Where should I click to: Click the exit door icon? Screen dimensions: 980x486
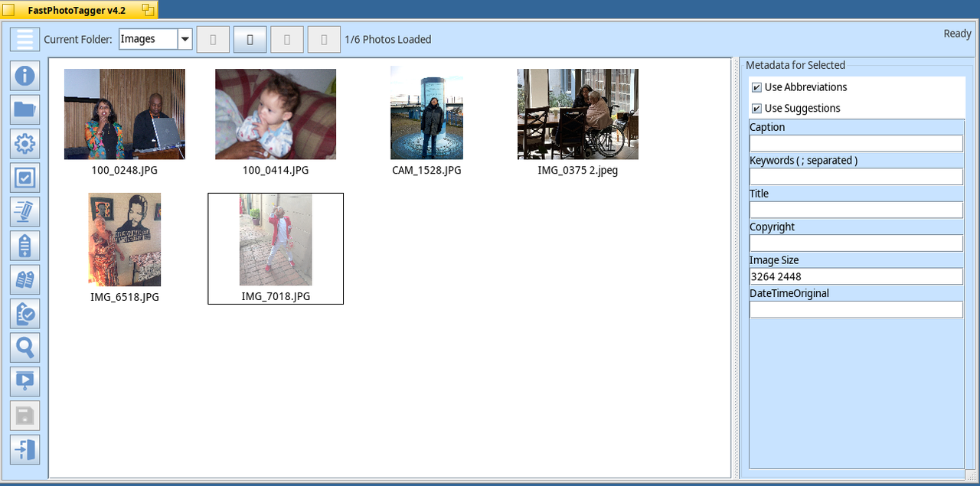pos(24,449)
